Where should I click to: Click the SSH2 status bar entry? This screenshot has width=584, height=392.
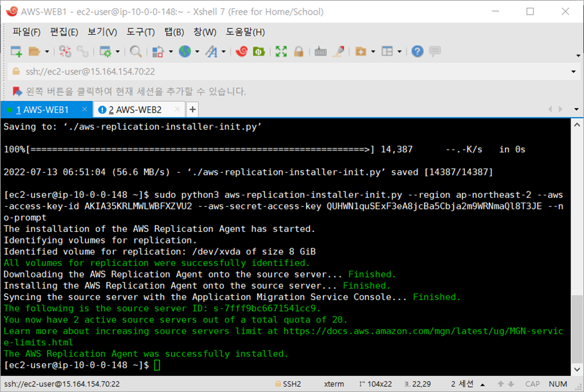[288, 384]
